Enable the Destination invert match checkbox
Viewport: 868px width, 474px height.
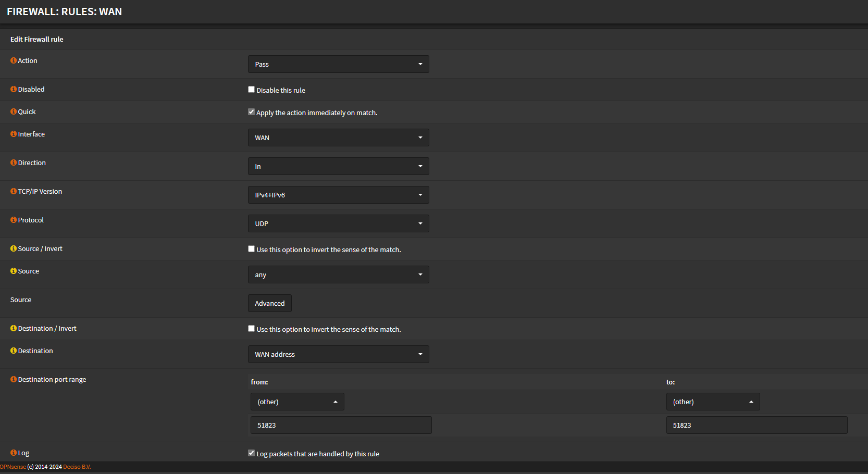coord(251,329)
